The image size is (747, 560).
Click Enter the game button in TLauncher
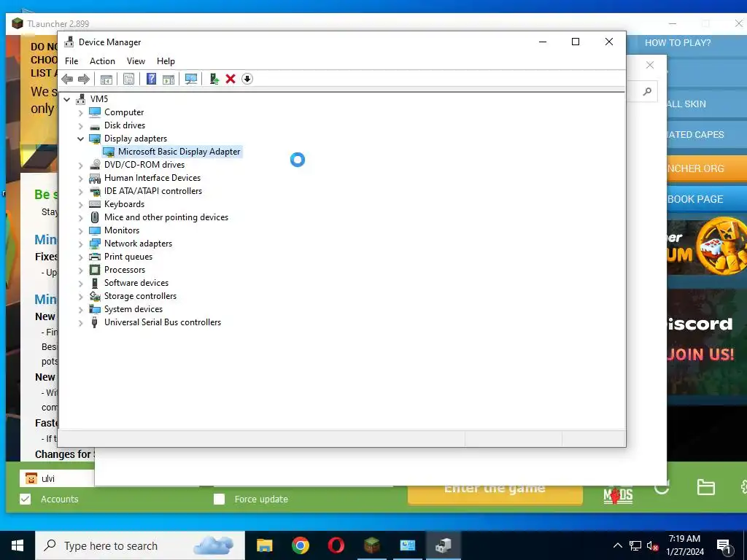pyautogui.click(x=495, y=494)
